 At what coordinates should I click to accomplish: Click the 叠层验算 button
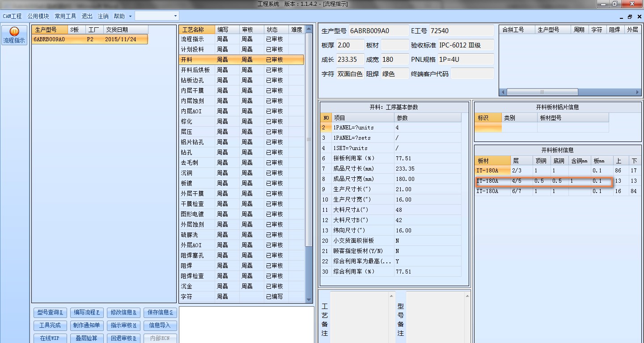[87, 338]
